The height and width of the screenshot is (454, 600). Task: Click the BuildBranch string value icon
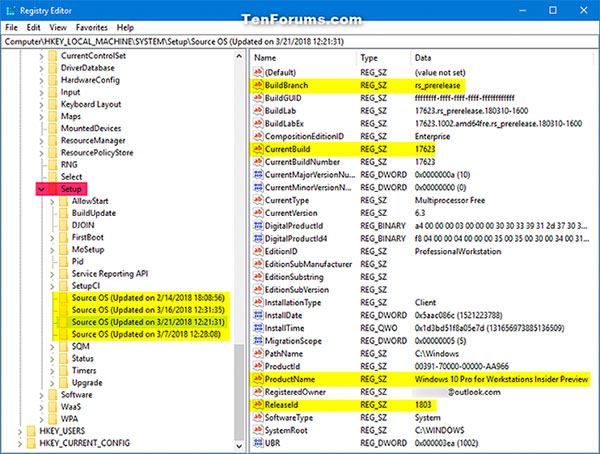coord(258,85)
